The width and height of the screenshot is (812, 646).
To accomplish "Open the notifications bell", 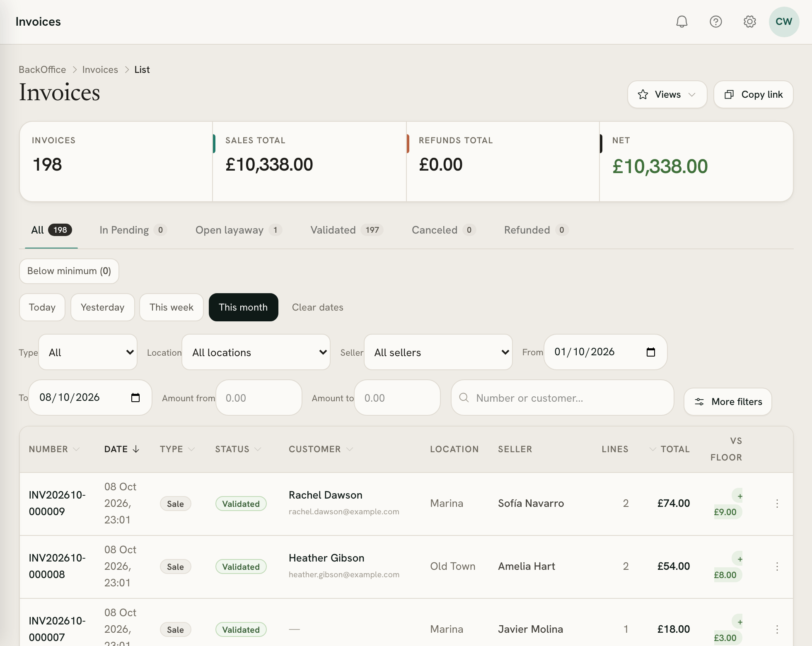I will click(x=682, y=22).
